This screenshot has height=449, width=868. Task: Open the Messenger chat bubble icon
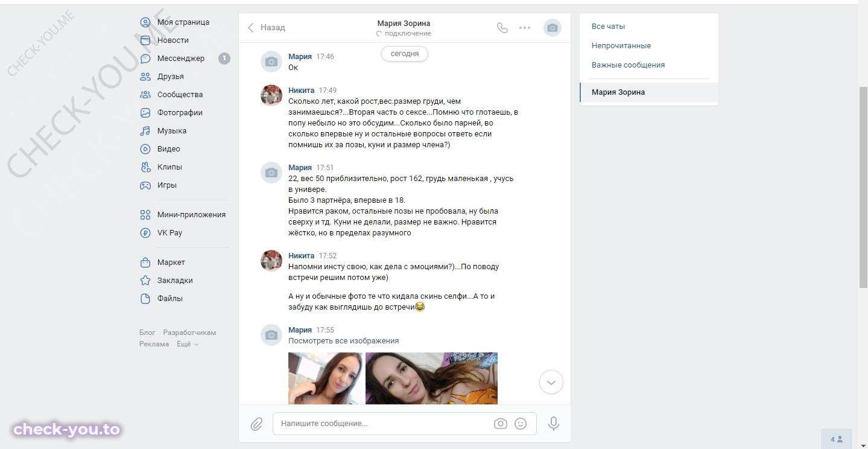coord(145,59)
